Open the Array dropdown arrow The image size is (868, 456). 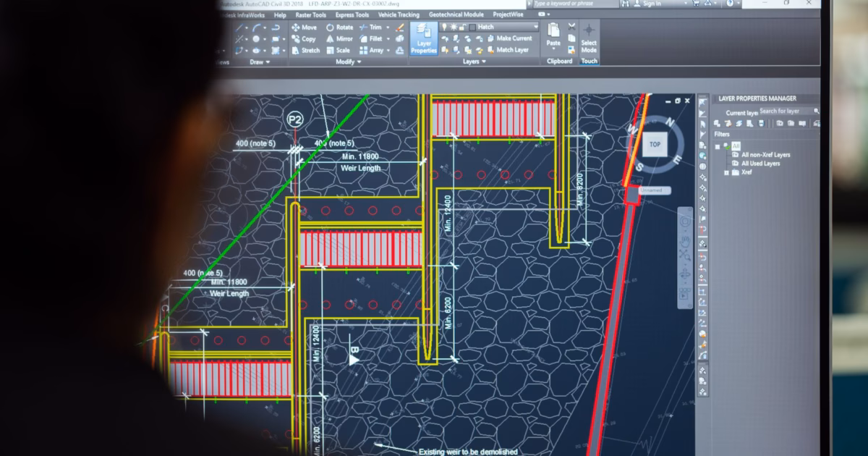(388, 50)
